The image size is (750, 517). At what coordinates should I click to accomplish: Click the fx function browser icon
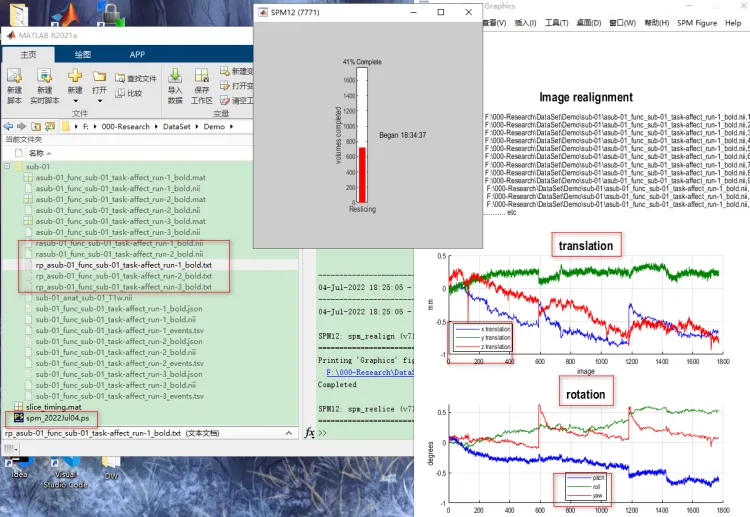point(309,433)
